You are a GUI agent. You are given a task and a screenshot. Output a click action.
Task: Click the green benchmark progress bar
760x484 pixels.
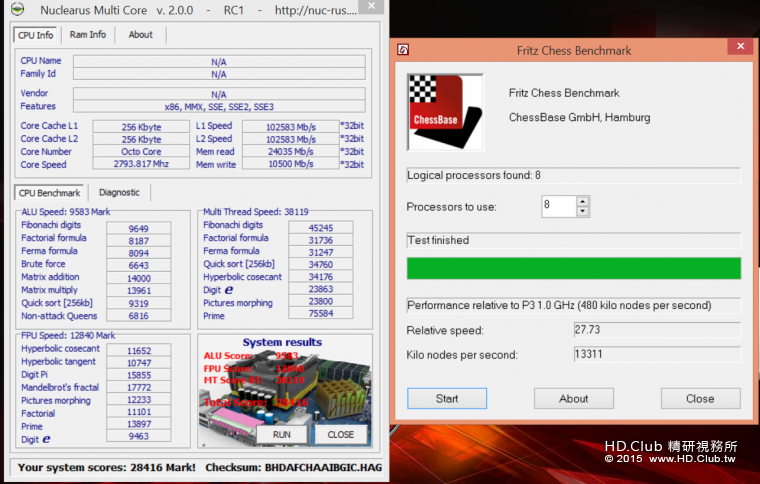(573, 268)
